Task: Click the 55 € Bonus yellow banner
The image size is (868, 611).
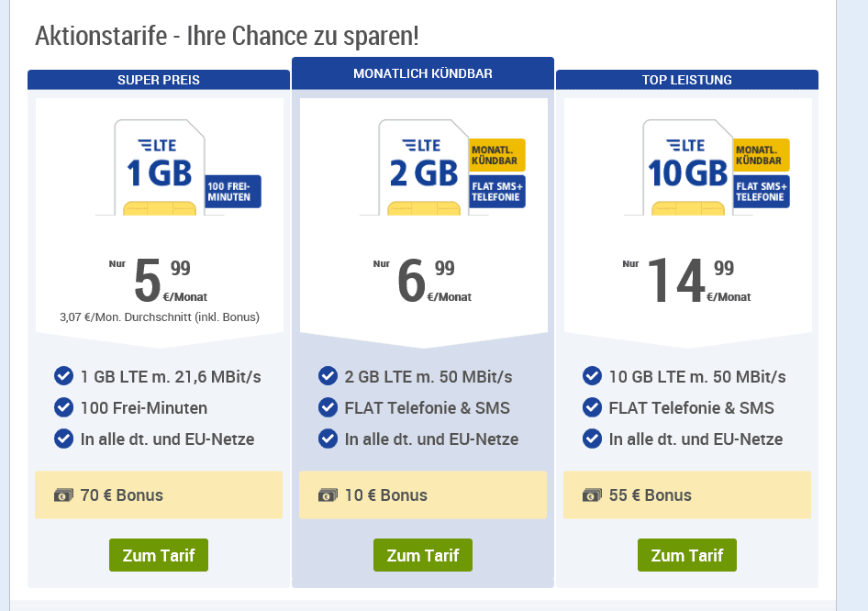Action: [x=687, y=494]
